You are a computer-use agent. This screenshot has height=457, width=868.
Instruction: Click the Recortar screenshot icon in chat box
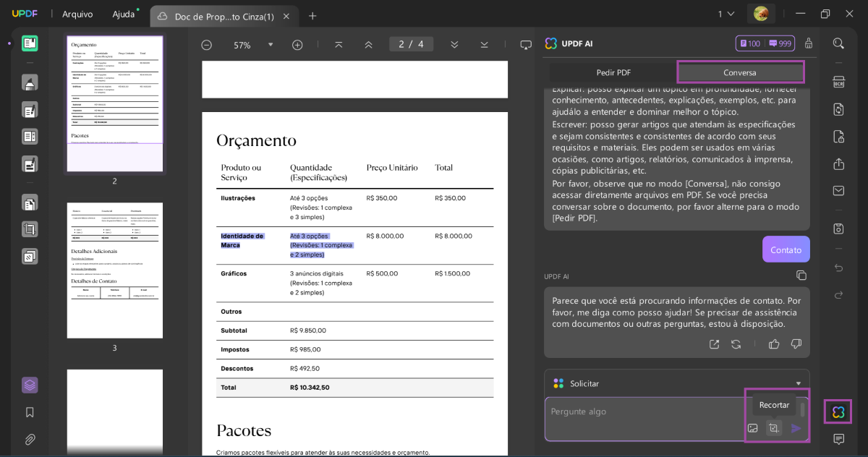(x=774, y=427)
